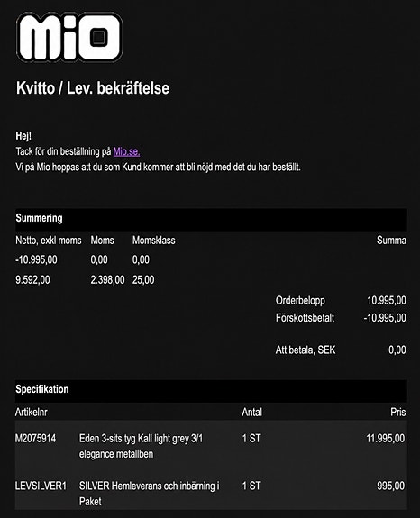Click the 11.995,00 sofa price
This screenshot has width=420, height=518.
386,439
